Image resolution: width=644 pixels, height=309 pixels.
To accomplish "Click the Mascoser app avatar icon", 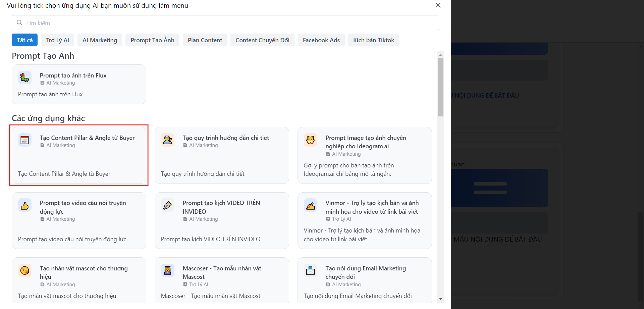I will 168,270.
